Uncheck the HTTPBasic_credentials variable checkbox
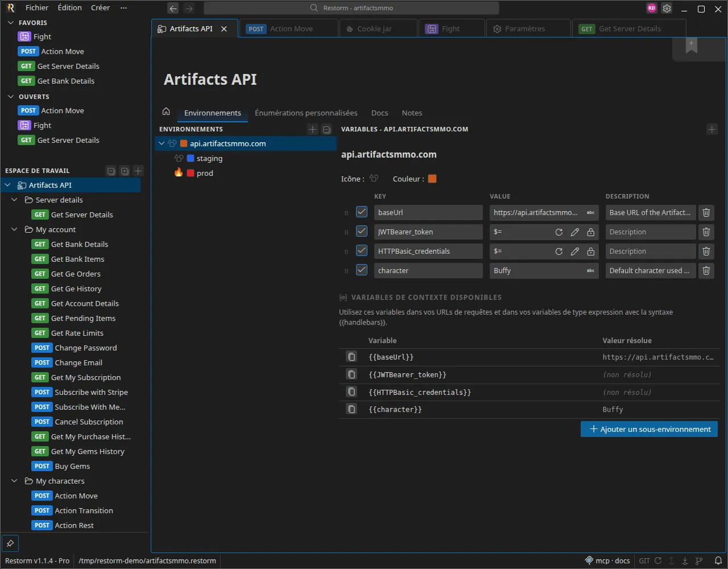728x569 pixels. click(362, 251)
